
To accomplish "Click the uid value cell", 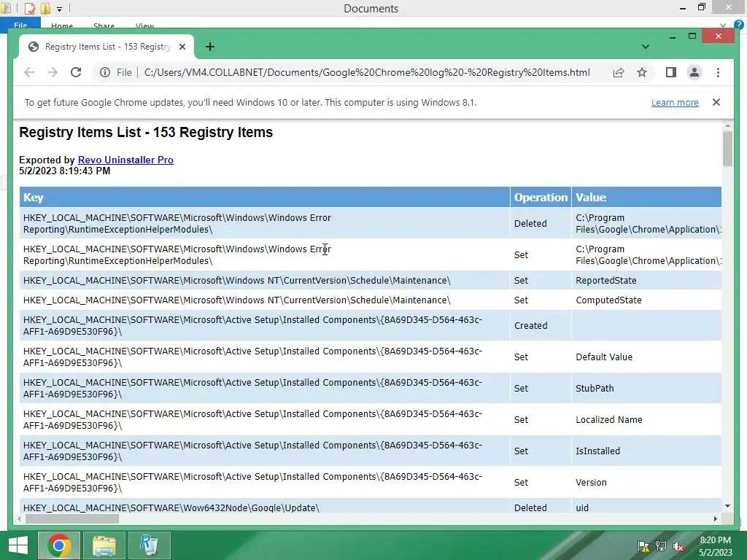I will (x=646, y=506).
